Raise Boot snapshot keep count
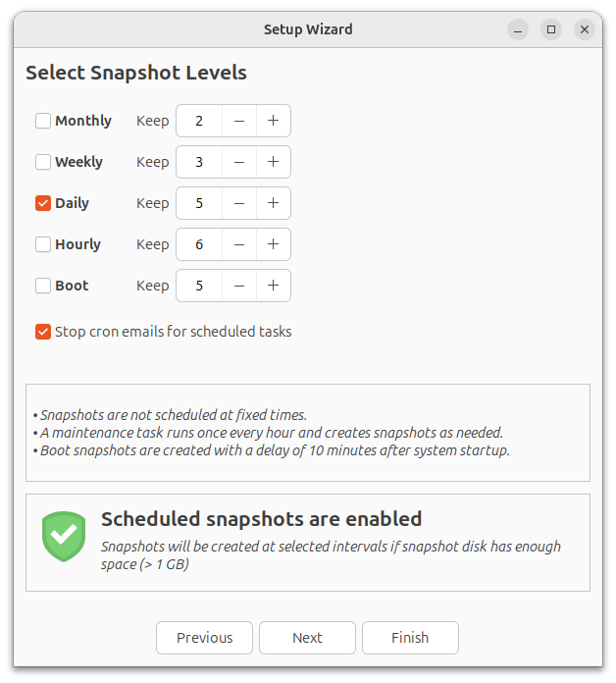 (273, 286)
